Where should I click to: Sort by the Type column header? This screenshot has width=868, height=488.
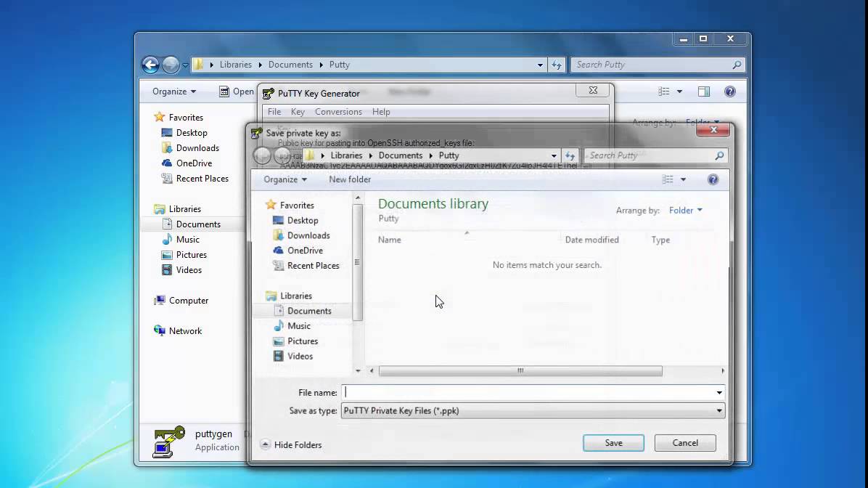point(660,240)
